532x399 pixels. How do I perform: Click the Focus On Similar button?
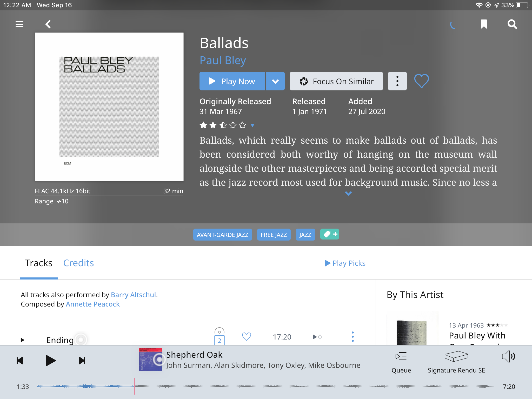click(336, 81)
